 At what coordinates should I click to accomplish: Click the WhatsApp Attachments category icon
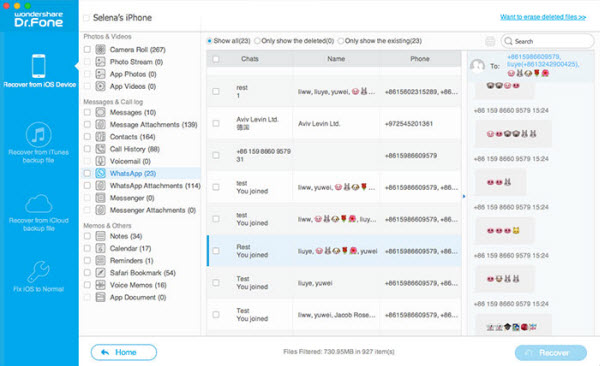(x=100, y=186)
